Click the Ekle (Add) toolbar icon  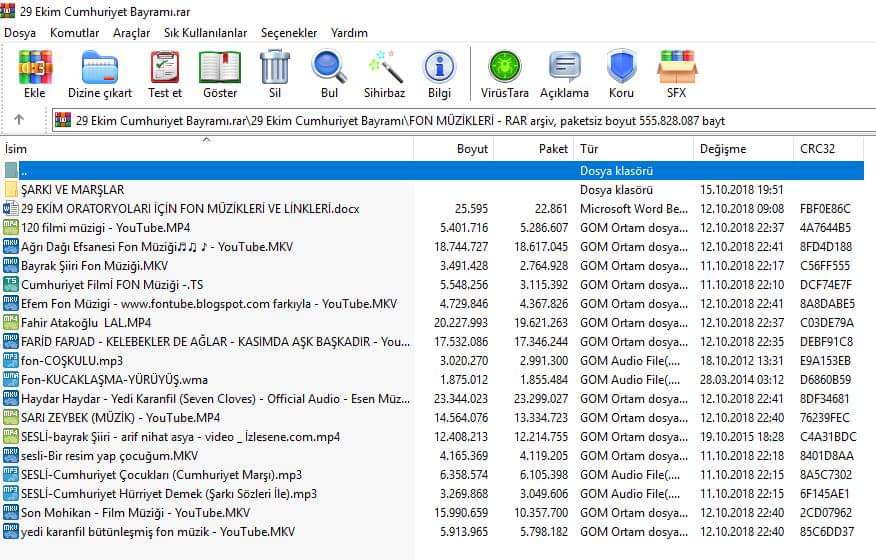point(35,73)
